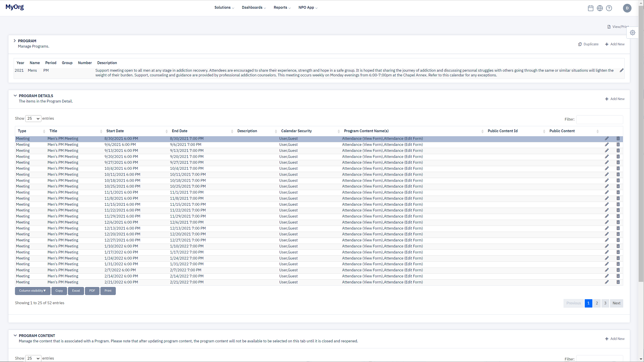This screenshot has height=362, width=644.
Task: Edit the 2021 Mens PM program record
Action: [x=621, y=71]
